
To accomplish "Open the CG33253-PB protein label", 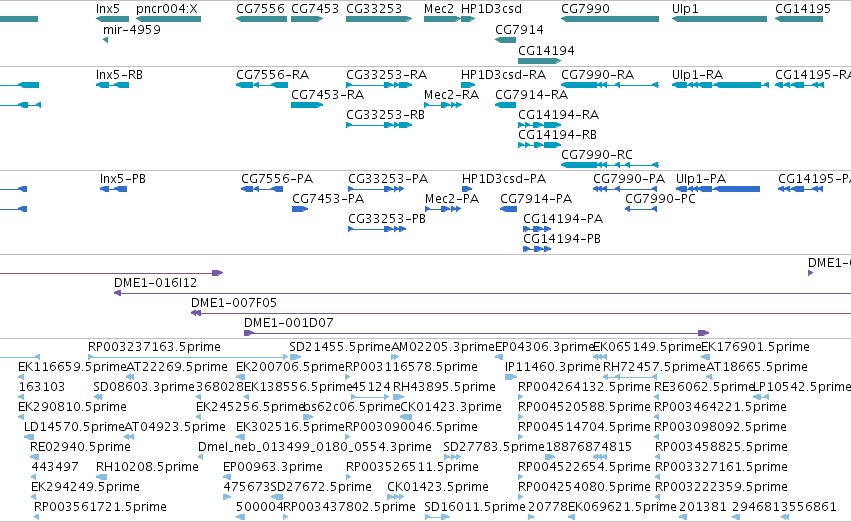I will pos(387,219).
